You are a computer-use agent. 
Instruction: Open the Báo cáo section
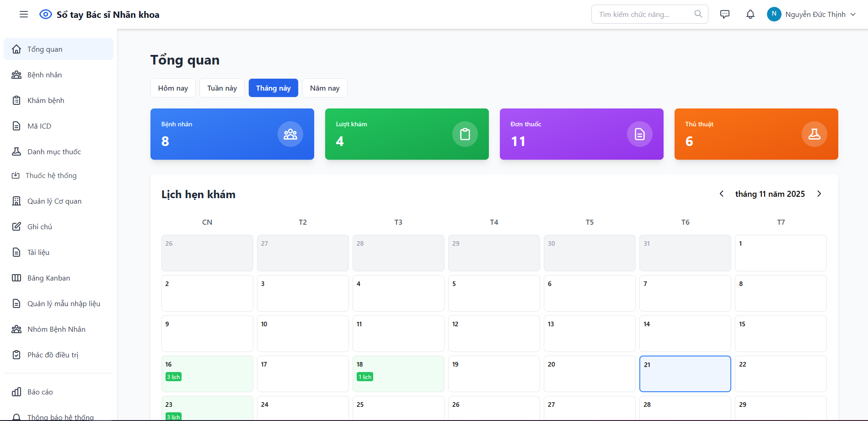[41, 392]
